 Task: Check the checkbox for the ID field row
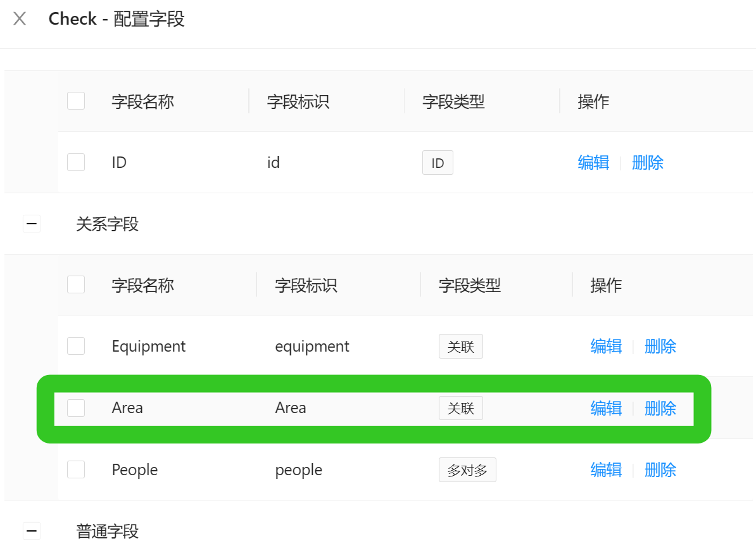(75, 162)
